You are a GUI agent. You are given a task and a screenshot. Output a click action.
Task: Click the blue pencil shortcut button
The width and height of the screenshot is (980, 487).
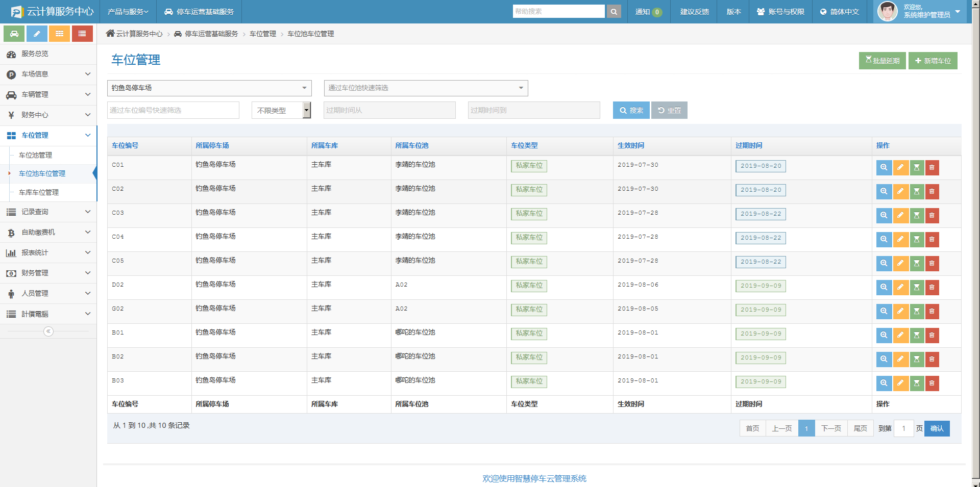coord(37,34)
